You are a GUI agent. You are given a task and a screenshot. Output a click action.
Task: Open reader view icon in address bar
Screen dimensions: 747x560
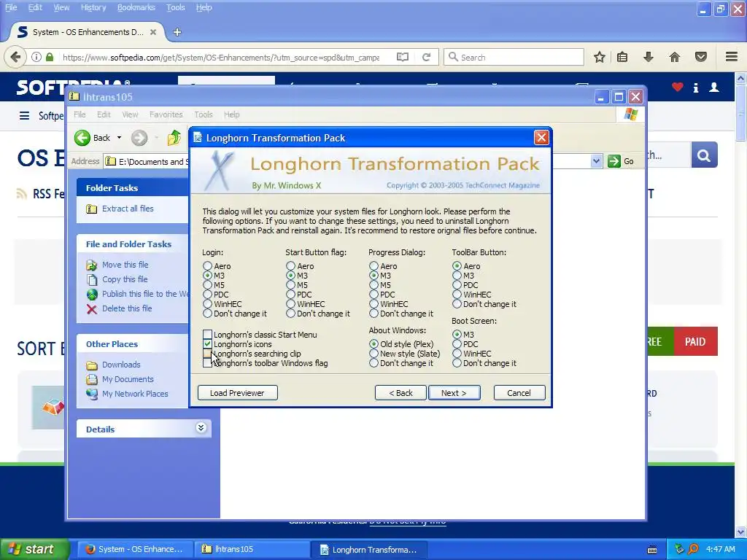point(403,57)
